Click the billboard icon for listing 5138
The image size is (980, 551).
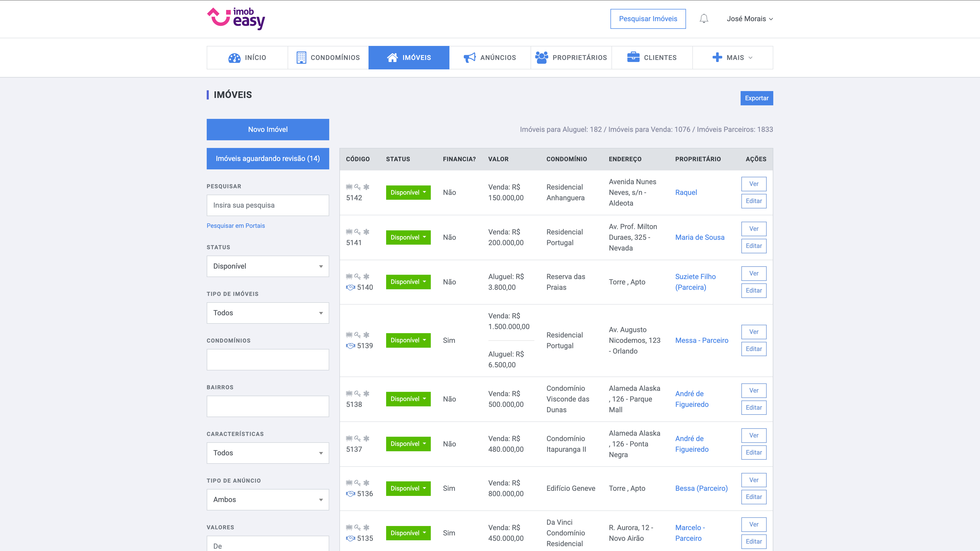click(349, 394)
